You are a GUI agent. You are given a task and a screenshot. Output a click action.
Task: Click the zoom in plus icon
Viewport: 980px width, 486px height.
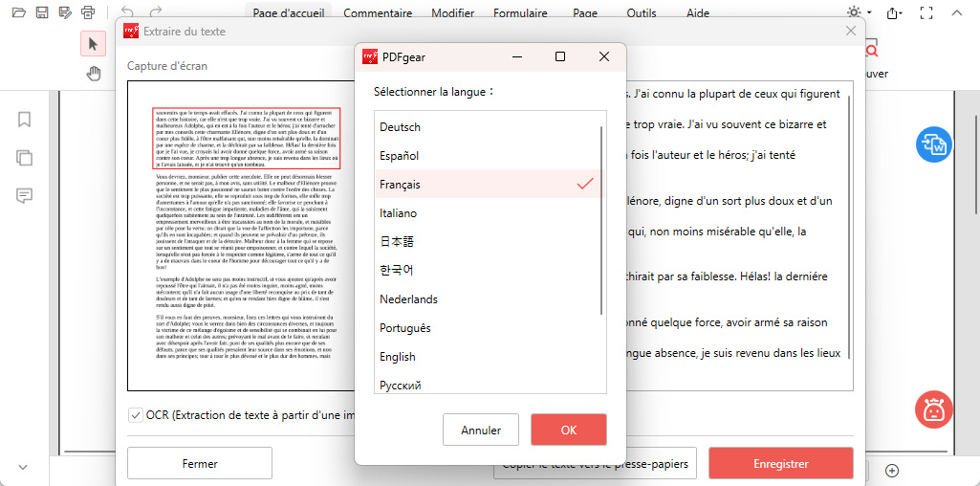(892, 470)
